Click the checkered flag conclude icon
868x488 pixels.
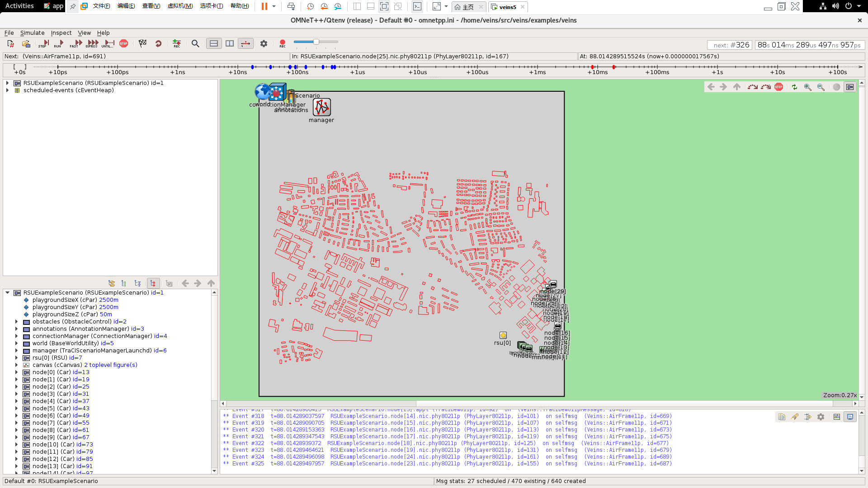point(143,43)
